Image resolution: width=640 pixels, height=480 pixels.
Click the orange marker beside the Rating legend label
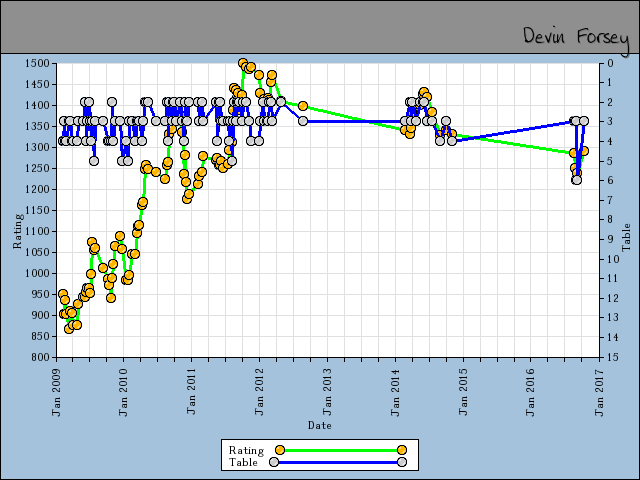coord(280,450)
